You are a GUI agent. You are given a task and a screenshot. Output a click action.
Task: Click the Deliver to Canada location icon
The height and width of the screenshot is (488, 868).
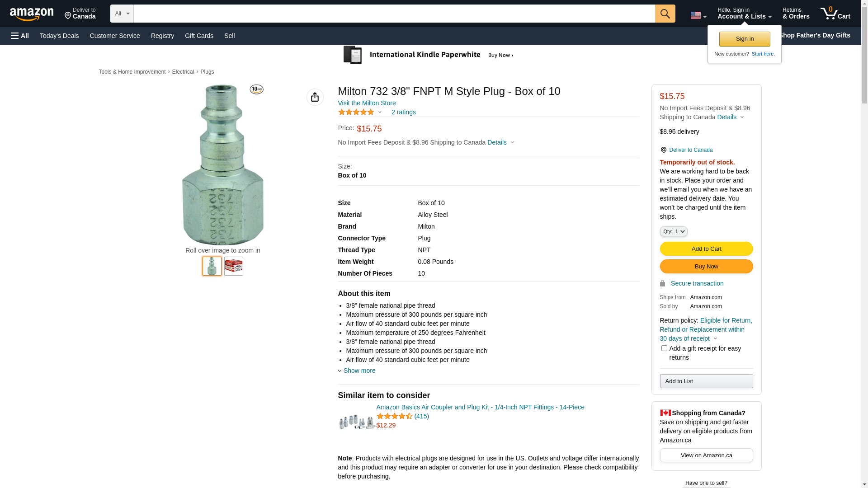click(x=663, y=150)
